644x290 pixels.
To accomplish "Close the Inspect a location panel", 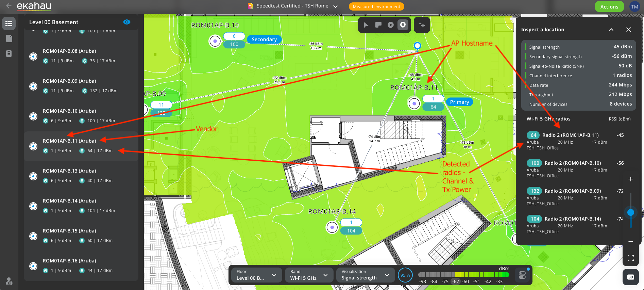I will (629, 30).
